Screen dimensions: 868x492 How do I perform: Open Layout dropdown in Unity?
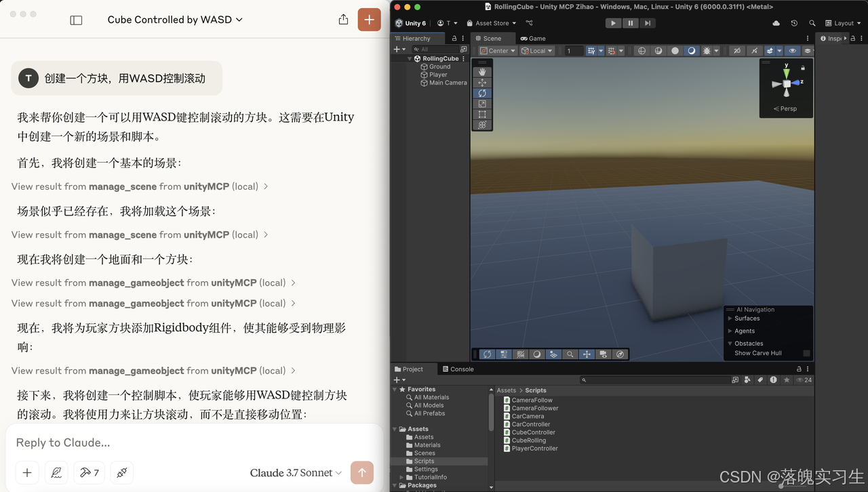point(844,23)
